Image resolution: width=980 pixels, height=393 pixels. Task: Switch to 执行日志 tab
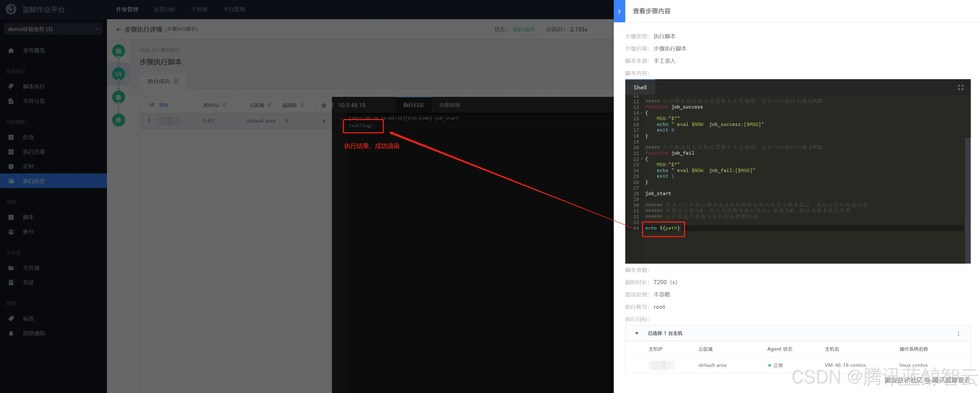pyautogui.click(x=414, y=105)
